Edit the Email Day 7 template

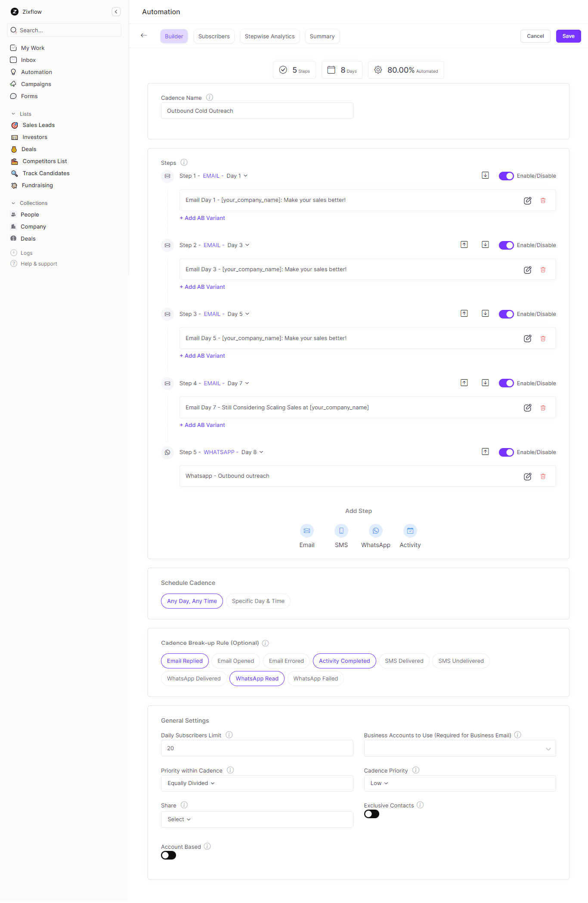click(527, 408)
